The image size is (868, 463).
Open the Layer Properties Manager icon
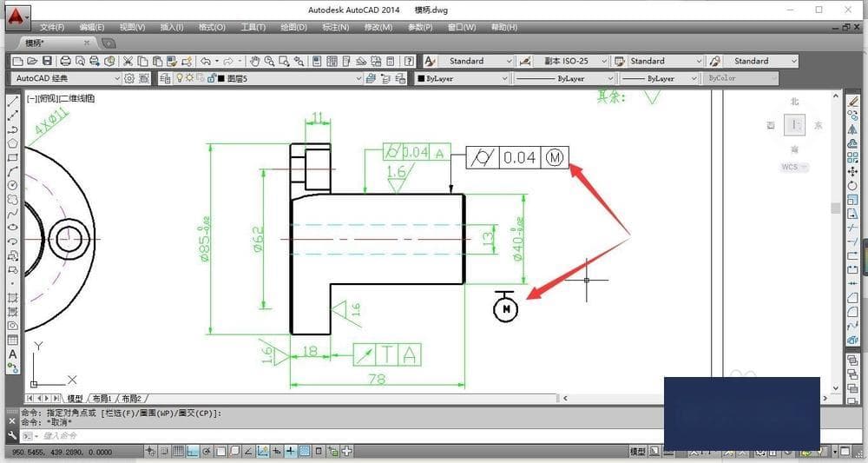point(164,79)
